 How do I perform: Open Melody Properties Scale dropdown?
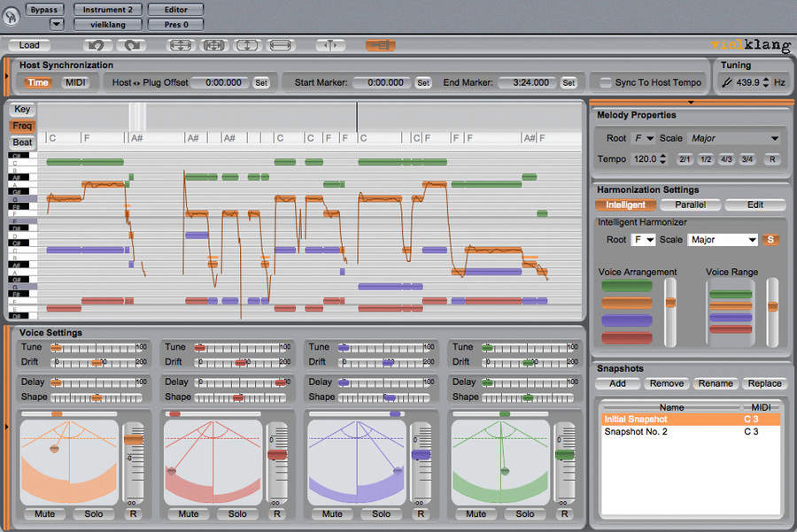pyautogui.click(x=733, y=138)
